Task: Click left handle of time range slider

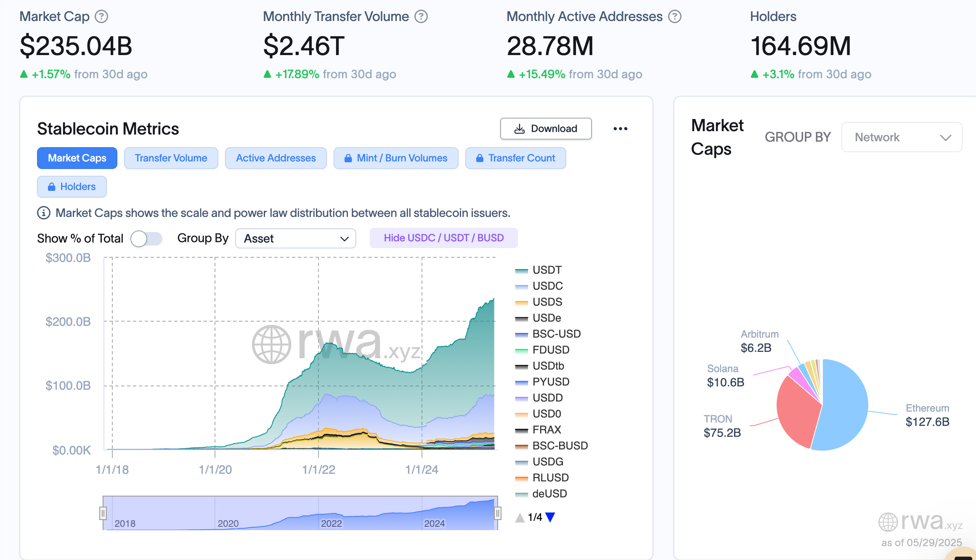Action: 103,513
